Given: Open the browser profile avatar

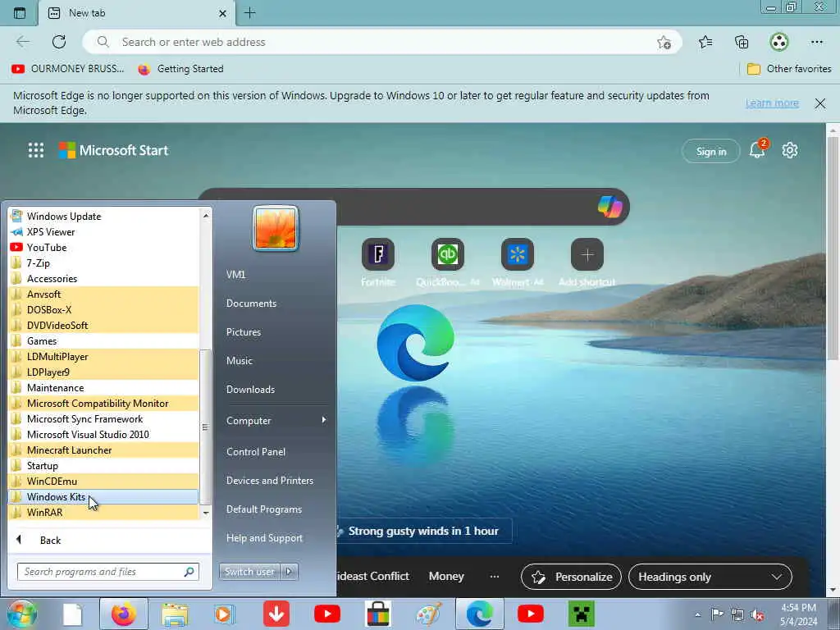Looking at the screenshot, I should click(779, 42).
